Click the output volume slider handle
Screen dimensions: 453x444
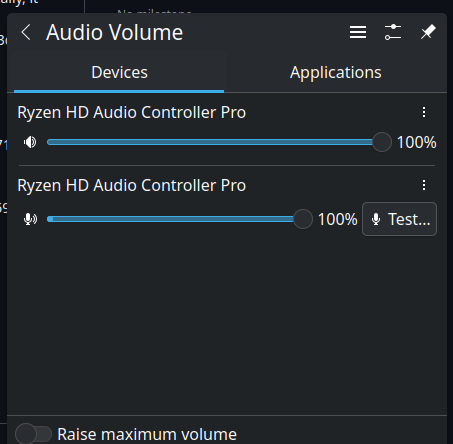tap(382, 142)
